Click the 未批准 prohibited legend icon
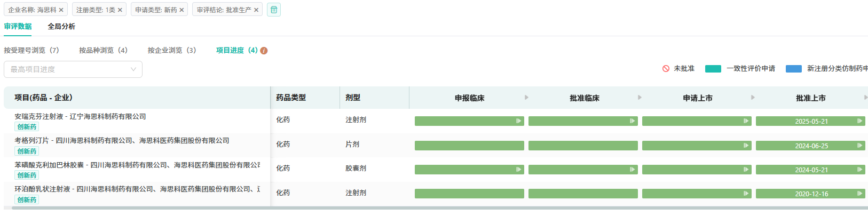The height and width of the screenshot is (216, 868). [x=666, y=69]
